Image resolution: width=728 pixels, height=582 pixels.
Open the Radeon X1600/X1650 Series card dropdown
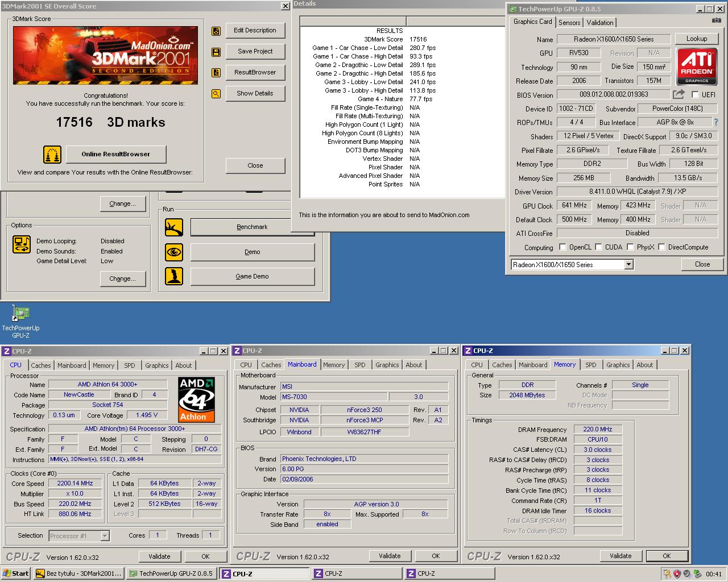(628, 264)
